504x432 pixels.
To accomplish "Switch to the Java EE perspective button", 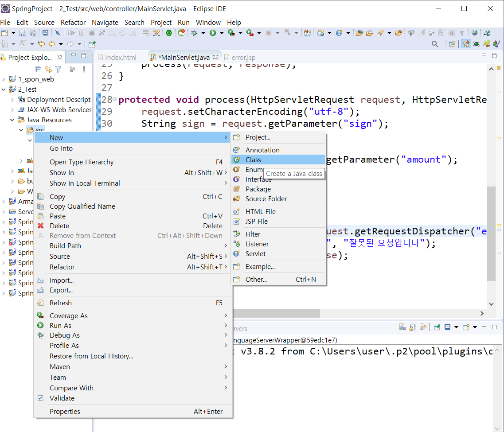I will tap(466, 44).
